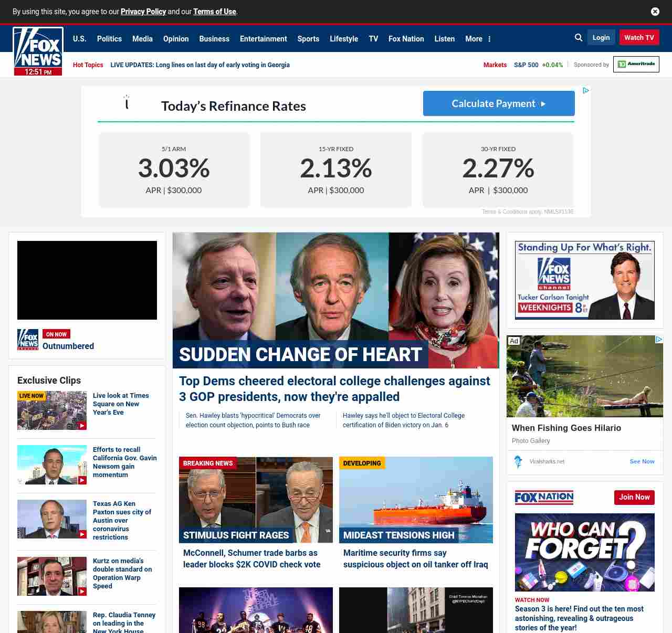Click the Fox News channel icon beside Outnumbered
Image resolution: width=672 pixels, height=633 pixels.
[28, 340]
